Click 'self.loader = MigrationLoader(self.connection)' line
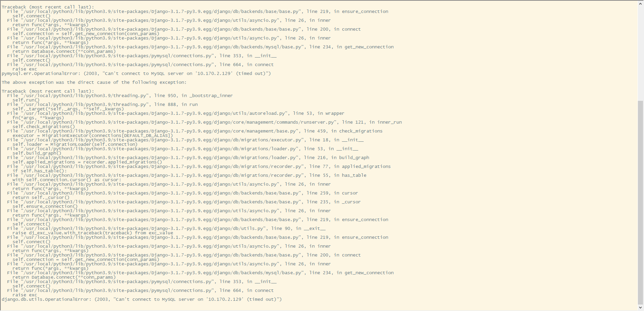Screen dimensions: 644x311 coord(75,144)
